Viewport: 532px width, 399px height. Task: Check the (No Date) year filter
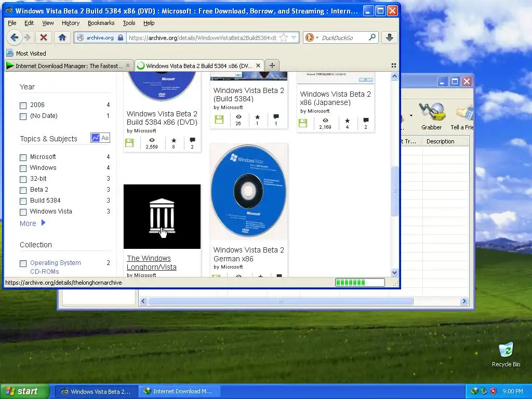pos(23,116)
